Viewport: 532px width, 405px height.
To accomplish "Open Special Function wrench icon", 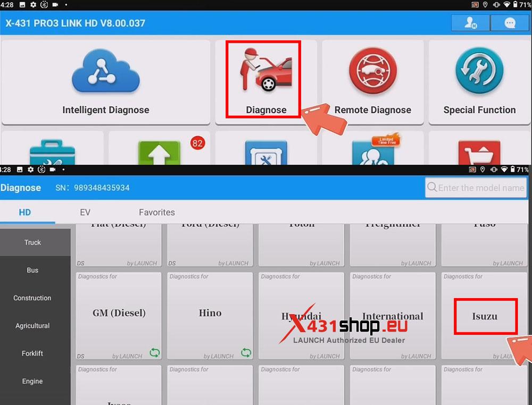I will pyautogui.click(x=479, y=71).
